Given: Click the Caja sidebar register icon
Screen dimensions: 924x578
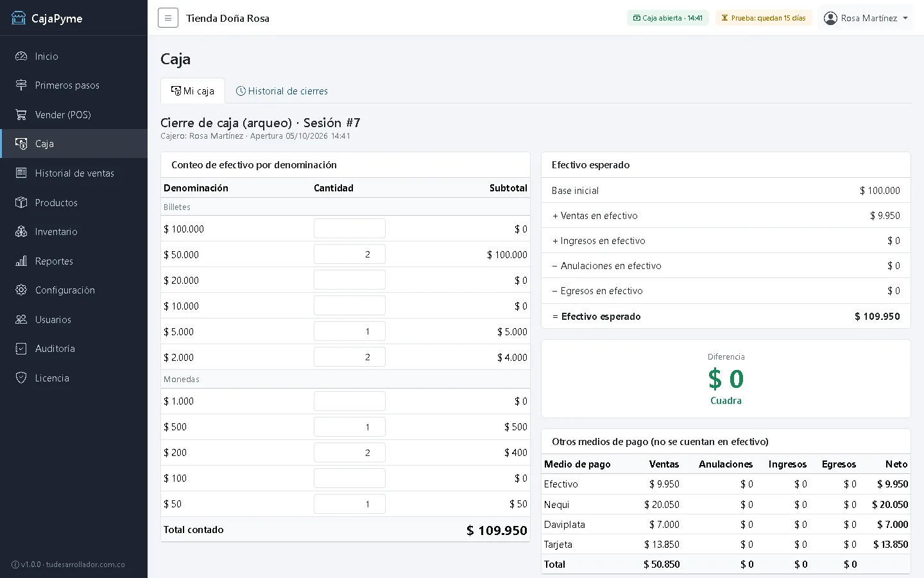Looking at the screenshot, I should [21, 143].
